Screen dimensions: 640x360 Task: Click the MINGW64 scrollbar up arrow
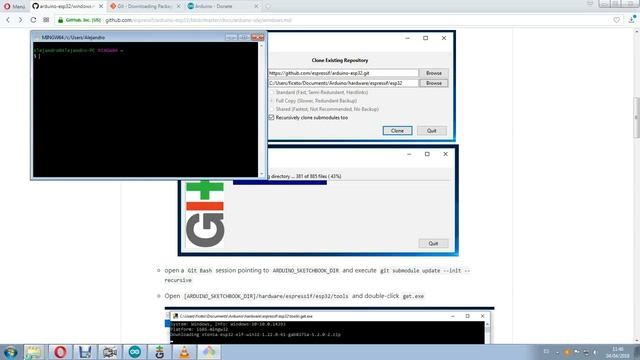point(262,45)
